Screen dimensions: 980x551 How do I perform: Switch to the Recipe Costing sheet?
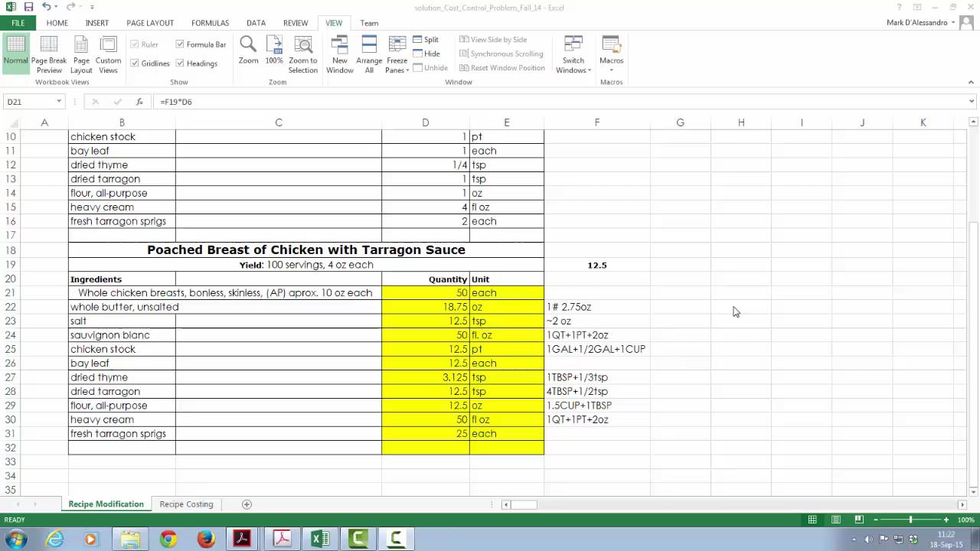(x=186, y=504)
